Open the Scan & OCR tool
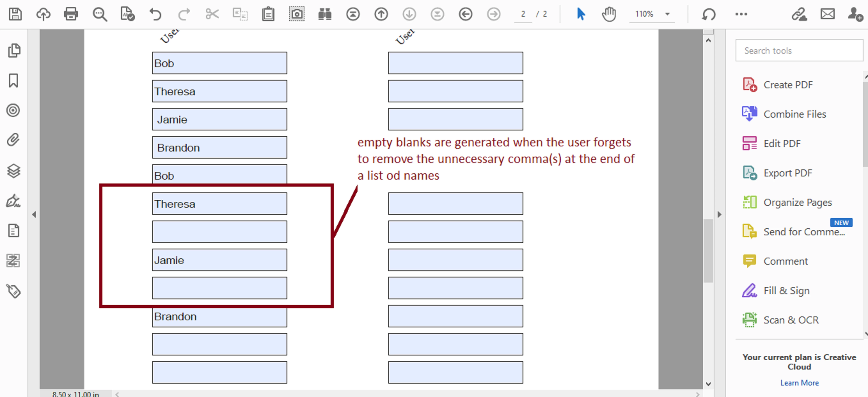 click(780, 320)
